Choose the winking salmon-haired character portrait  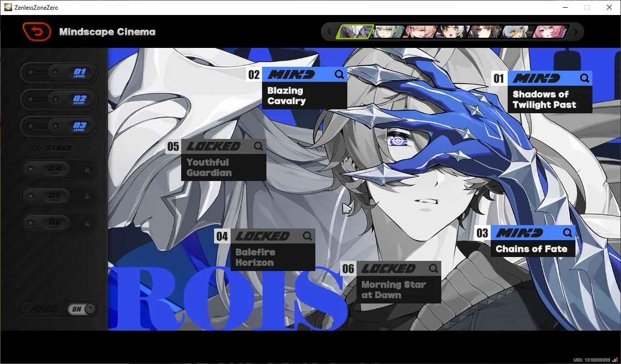(x=420, y=32)
